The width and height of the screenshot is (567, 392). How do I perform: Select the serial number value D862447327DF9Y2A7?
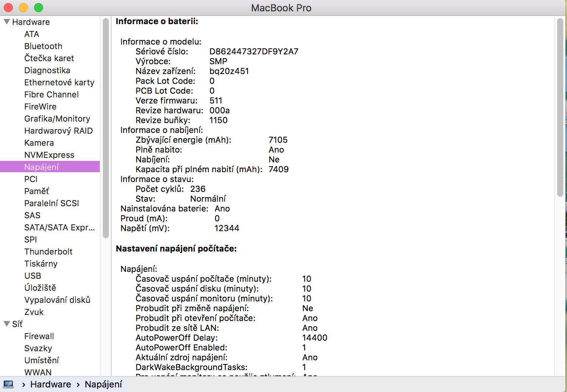pyautogui.click(x=254, y=51)
